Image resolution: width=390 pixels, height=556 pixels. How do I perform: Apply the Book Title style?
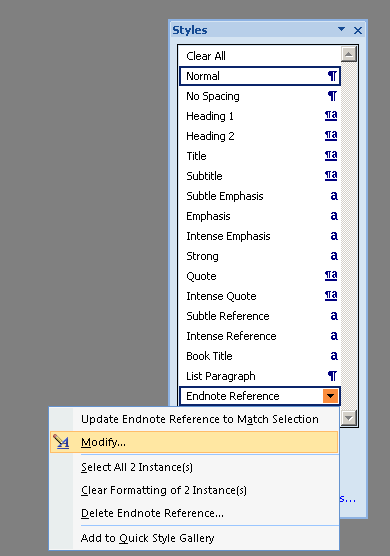coord(260,356)
